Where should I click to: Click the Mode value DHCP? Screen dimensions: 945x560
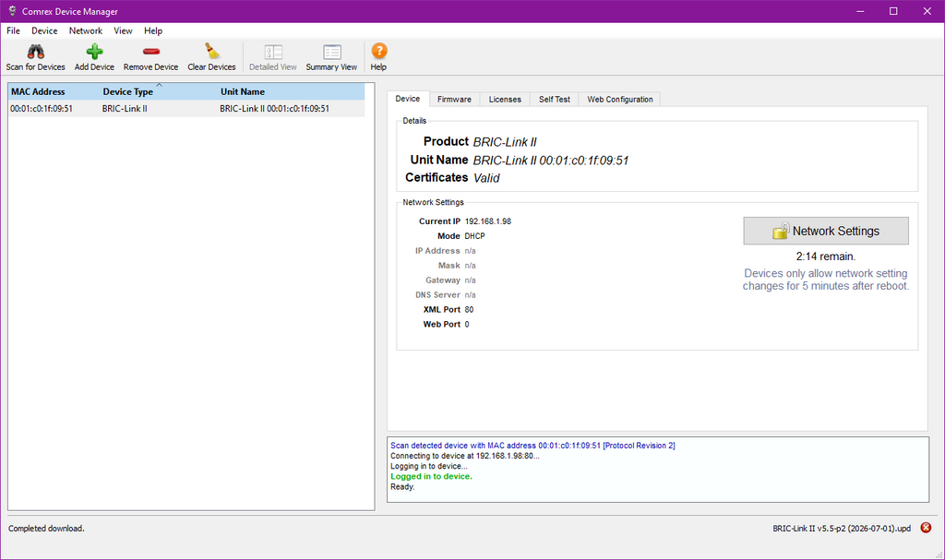click(475, 236)
